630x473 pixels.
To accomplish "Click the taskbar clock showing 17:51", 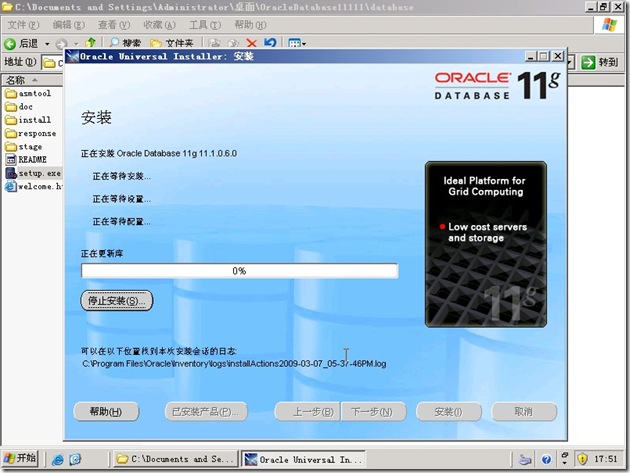I will (x=605, y=459).
